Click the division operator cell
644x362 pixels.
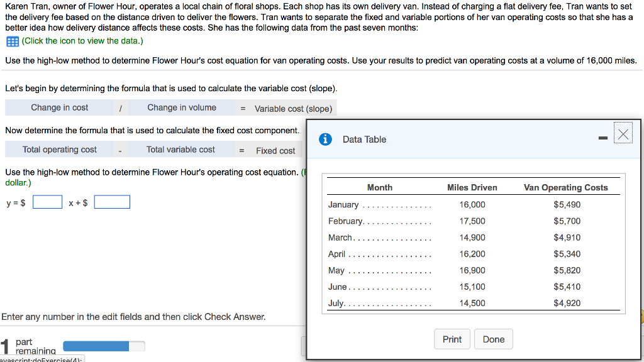(x=120, y=108)
